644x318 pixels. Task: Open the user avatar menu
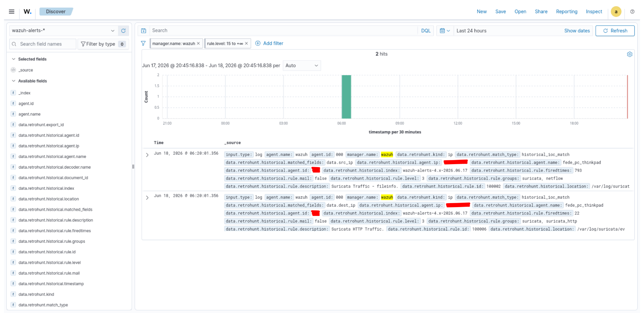pos(616,12)
